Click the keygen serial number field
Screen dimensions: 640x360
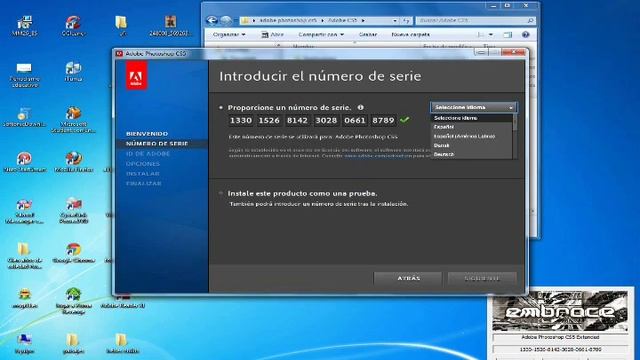pyautogui.click(x=560, y=349)
